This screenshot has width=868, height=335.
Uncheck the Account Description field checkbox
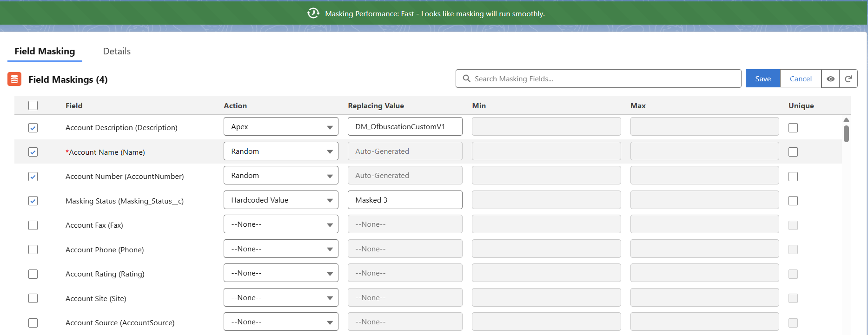33,128
